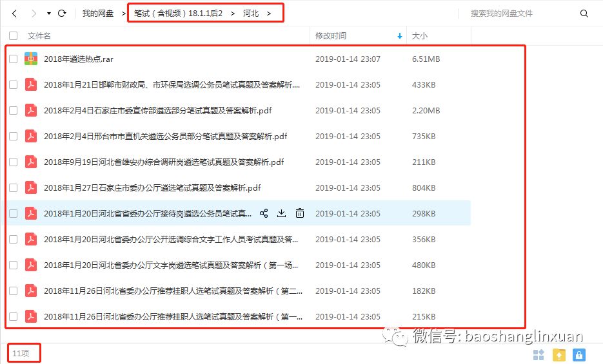Go back with the left arrow
This screenshot has width=603, height=364.
pos(15,14)
